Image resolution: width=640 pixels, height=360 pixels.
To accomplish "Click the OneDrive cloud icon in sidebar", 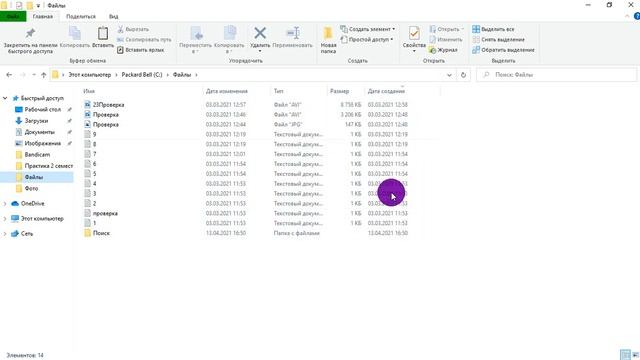I will point(15,203).
